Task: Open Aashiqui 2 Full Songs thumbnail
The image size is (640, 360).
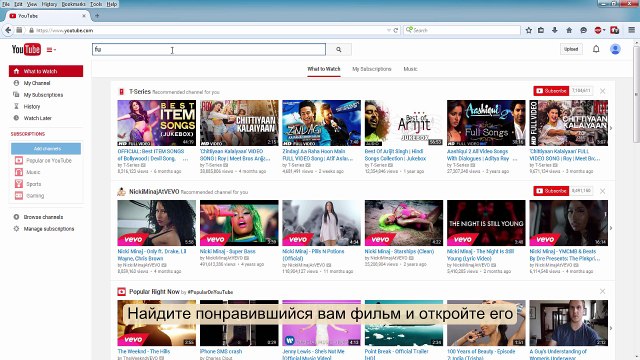Action: pos(486,123)
